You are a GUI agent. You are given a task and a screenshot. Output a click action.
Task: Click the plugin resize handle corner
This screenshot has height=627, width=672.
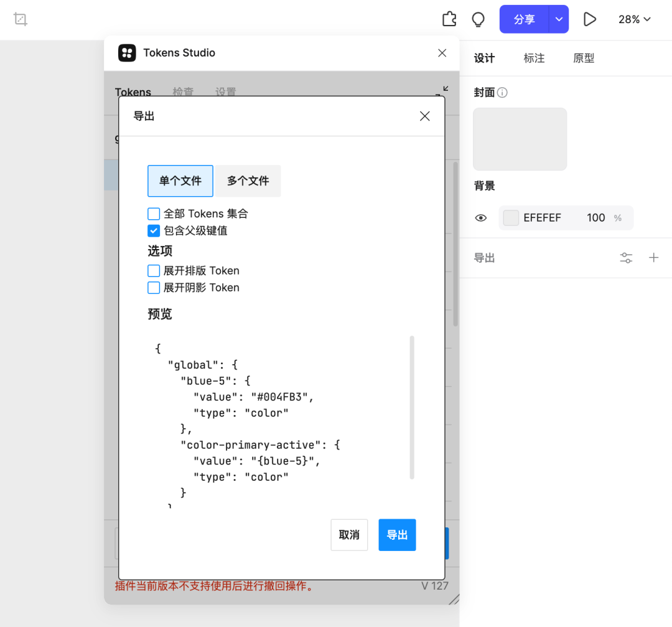[x=454, y=600]
